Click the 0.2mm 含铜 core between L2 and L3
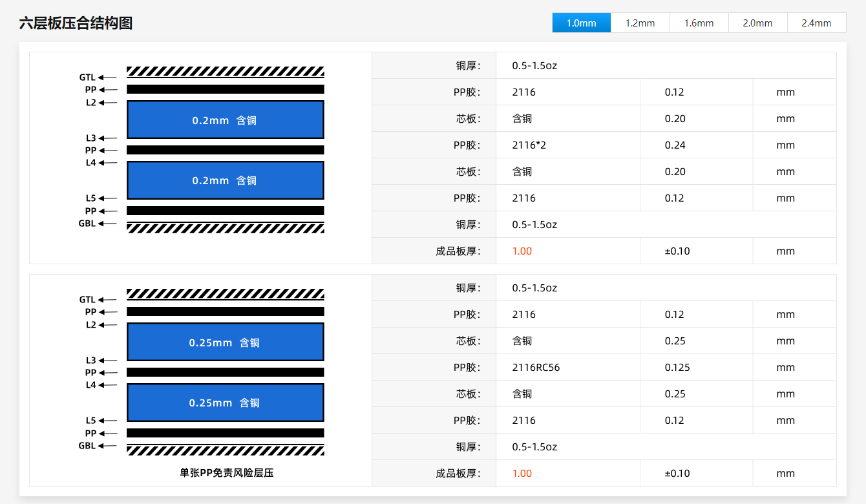 pos(225,120)
